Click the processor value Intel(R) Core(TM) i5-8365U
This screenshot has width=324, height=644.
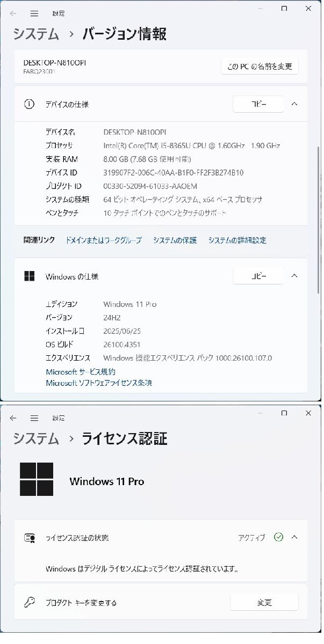point(191,145)
